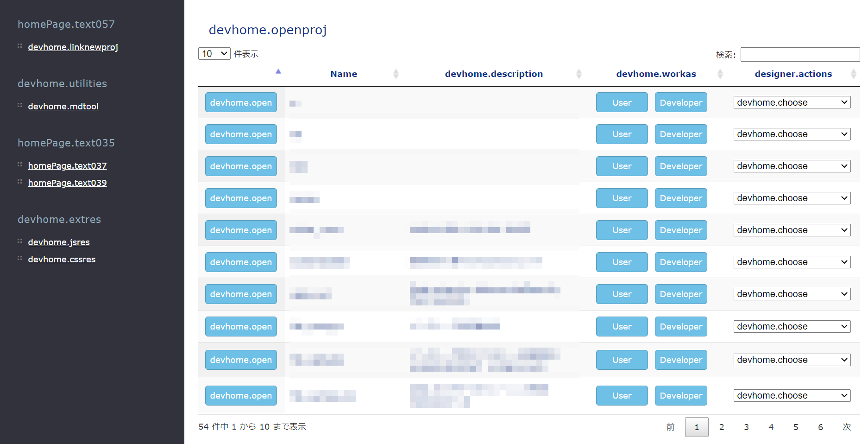The width and height of the screenshot is (868, 444).
Task: Focus the 検索 search input field
Action: [x=799, y=55]
